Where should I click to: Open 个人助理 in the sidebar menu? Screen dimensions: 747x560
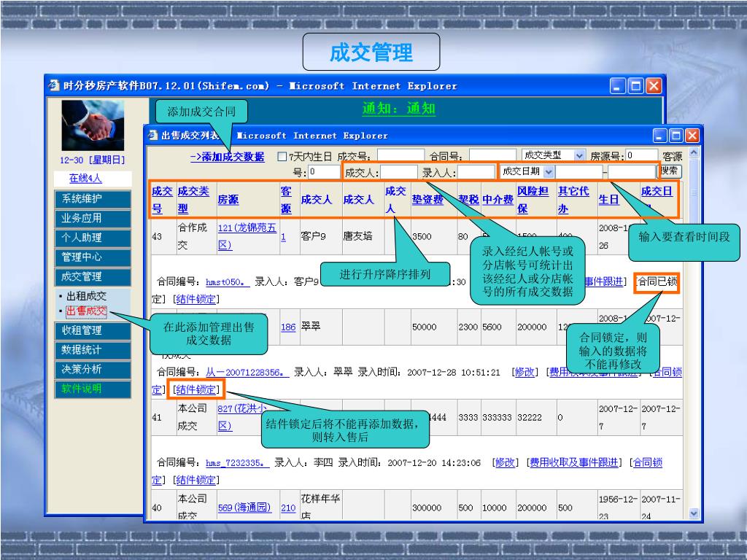[93, 238]
